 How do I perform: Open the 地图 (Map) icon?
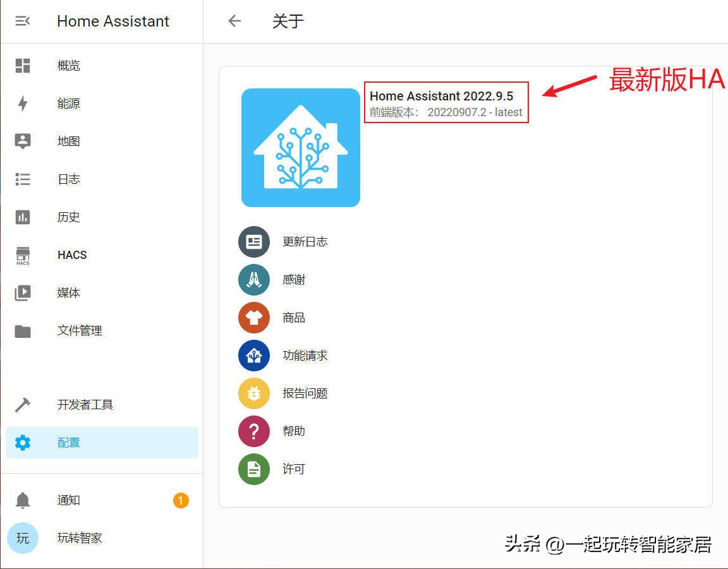click(22, 141)
